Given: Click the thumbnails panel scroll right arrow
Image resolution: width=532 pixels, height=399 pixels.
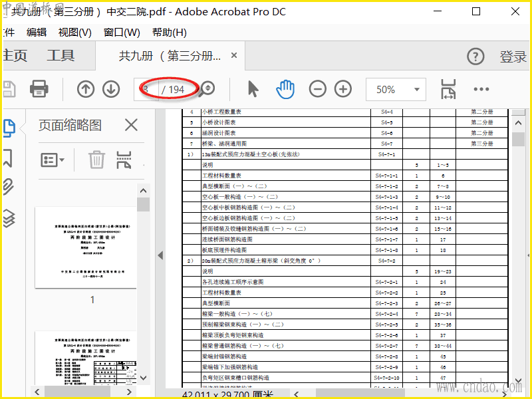Looking at the screenshot, I should (129, 392).
